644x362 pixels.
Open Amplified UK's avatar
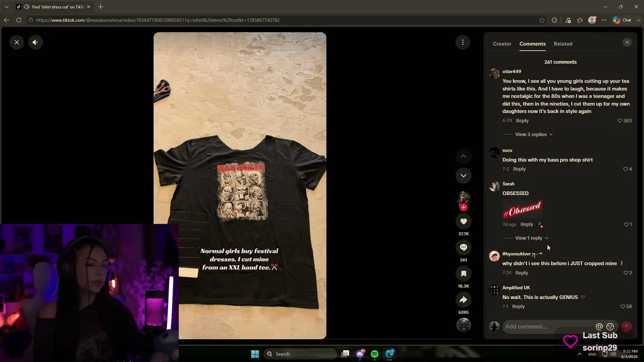tap(495, 290)
